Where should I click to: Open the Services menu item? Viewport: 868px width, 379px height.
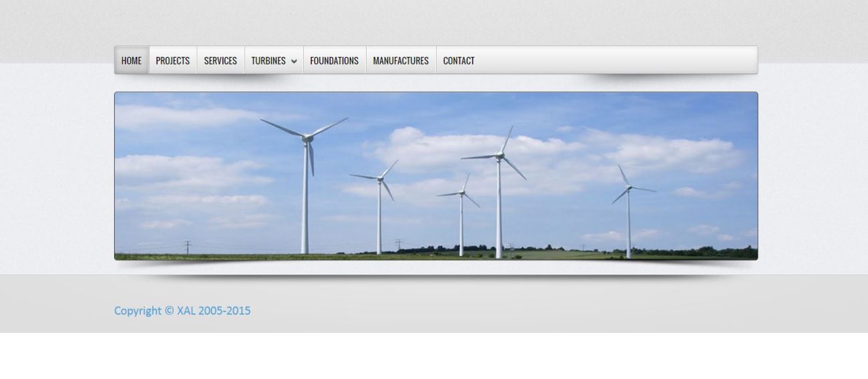(220, 60)
